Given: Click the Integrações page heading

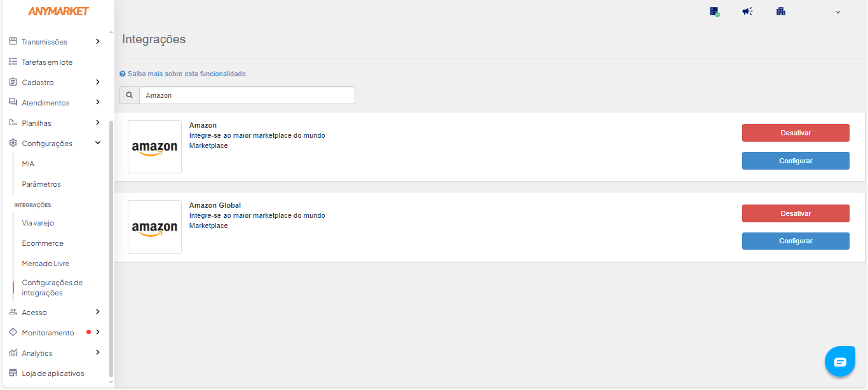Looking at the screenshot, I should tap(154, 39).
